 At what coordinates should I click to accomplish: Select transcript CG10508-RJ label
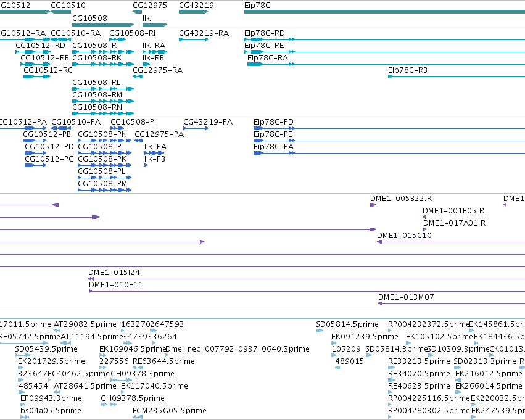click(96, 46)
